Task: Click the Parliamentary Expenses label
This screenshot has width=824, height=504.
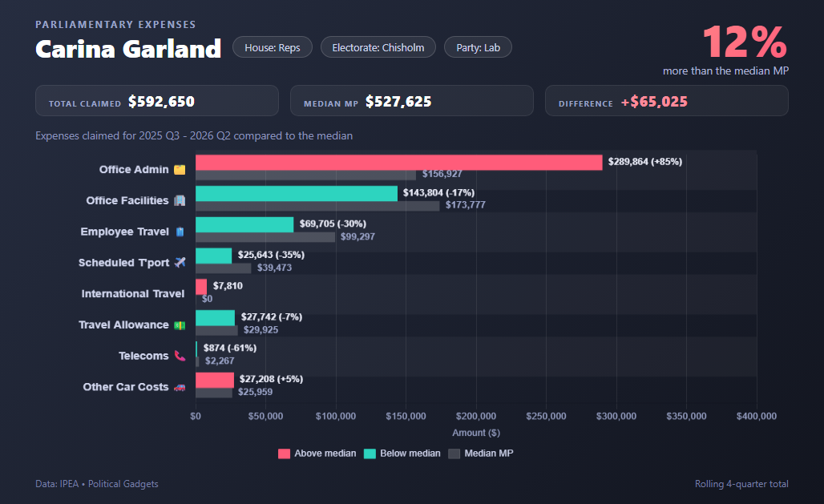Action: point(115,24)
